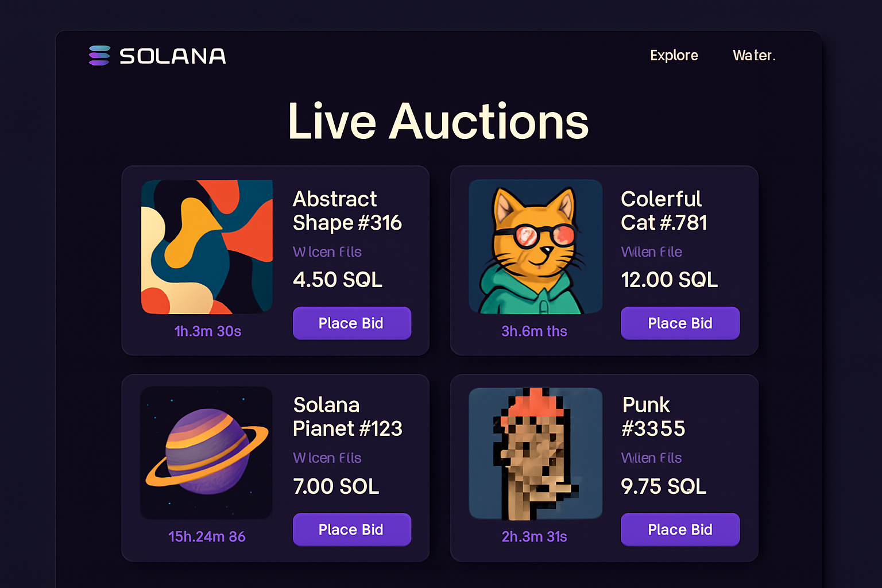The width and height of the screenshot is (882, 588).
Task: Open the Explore menu item
Action: (x=674, y=55)
